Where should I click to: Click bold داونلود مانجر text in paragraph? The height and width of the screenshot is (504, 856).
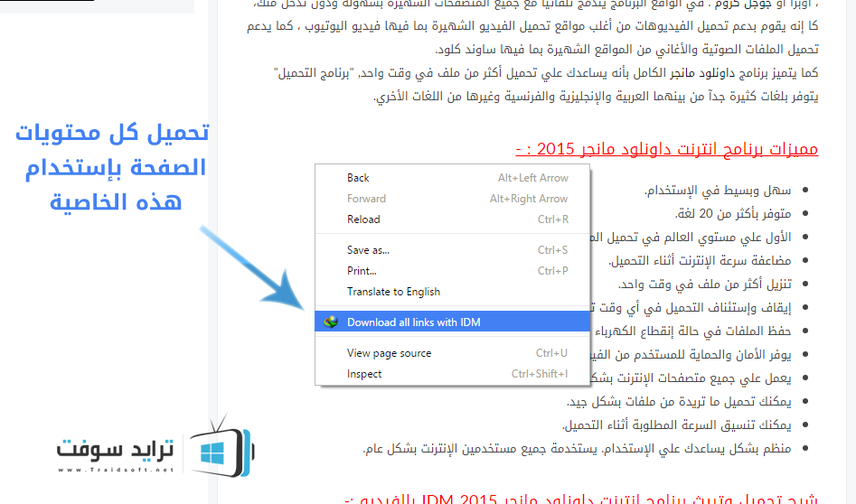point(703,72)
